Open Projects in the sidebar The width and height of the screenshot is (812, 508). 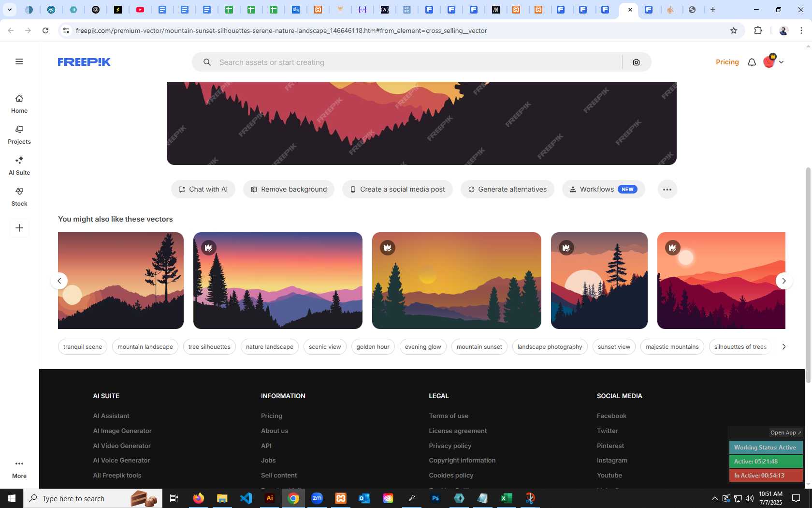click(x=19, y=135)
